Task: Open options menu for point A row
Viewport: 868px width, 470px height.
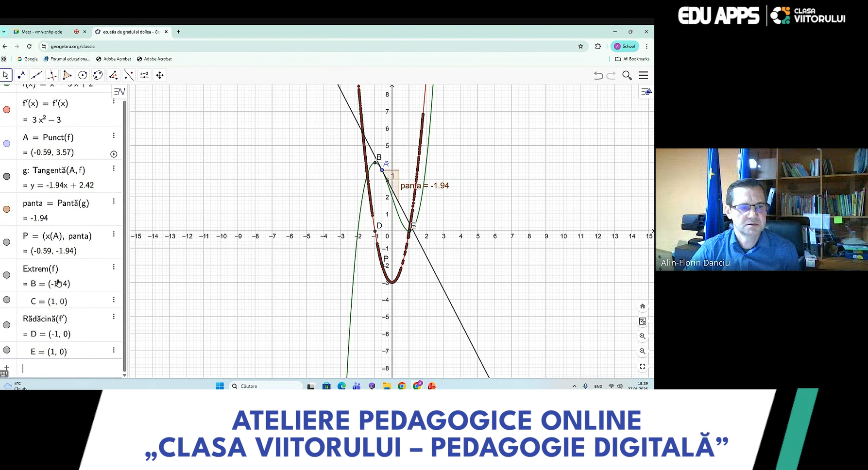Action: (114, 135)
